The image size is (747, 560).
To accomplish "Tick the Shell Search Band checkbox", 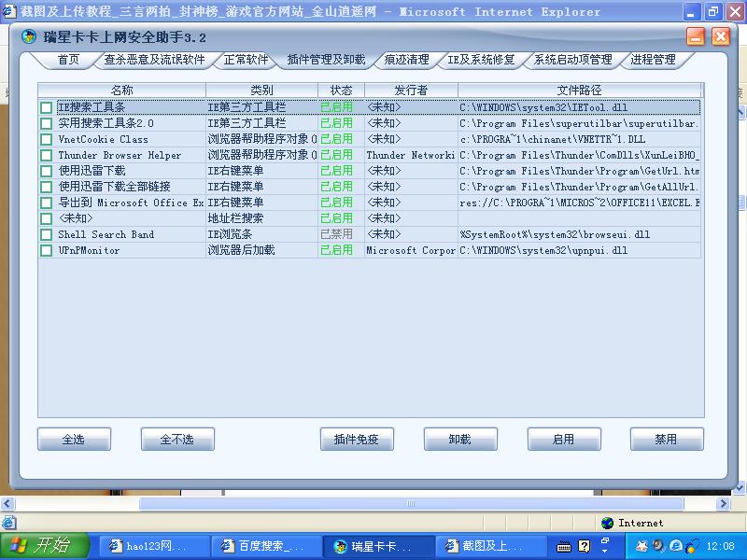I will 46,234.
